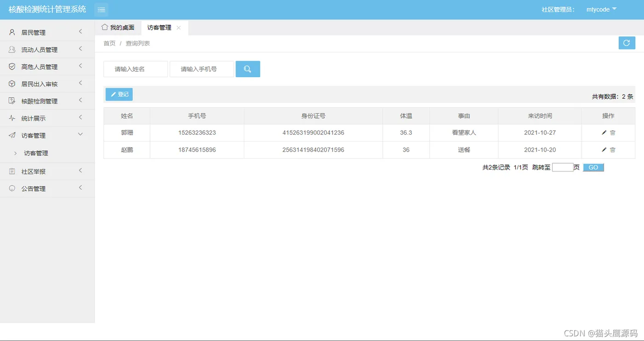Click the 访客管理 paper plane icon
Screen dimensions: 644x341
[12, 135]
